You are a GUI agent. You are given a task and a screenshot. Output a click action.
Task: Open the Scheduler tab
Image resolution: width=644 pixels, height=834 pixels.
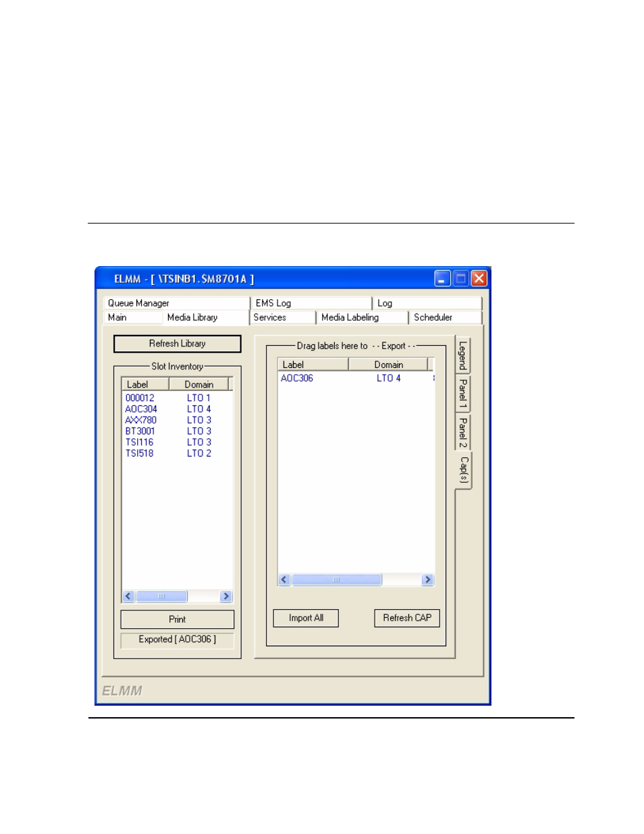[x=445, y=317]
